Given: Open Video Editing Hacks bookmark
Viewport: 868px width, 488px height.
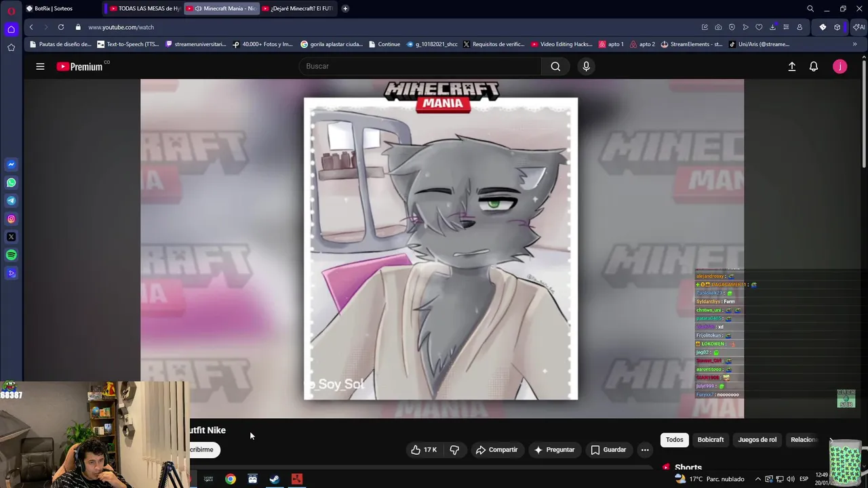Looking at the screenshot, I should 562,44.
